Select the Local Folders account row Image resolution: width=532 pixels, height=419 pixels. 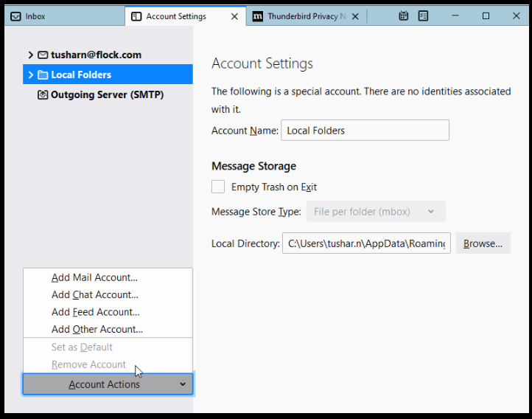(x=108, y=75)
